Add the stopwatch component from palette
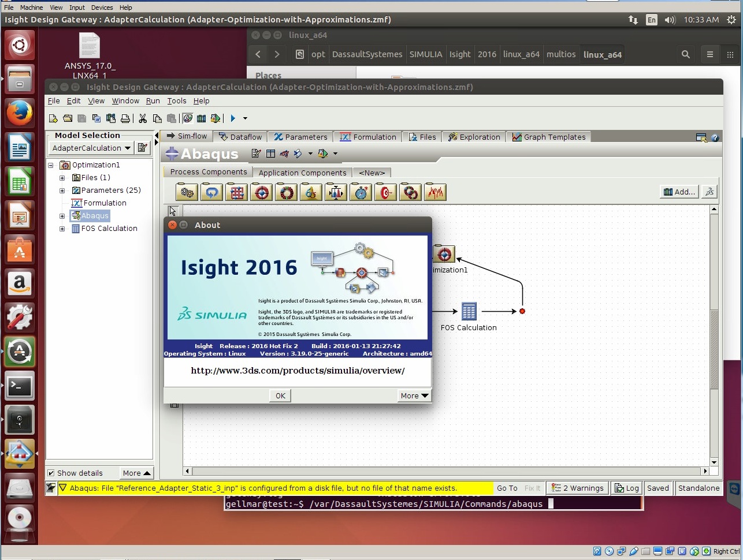Screen dimensions: 743x560 pos(361,192)
